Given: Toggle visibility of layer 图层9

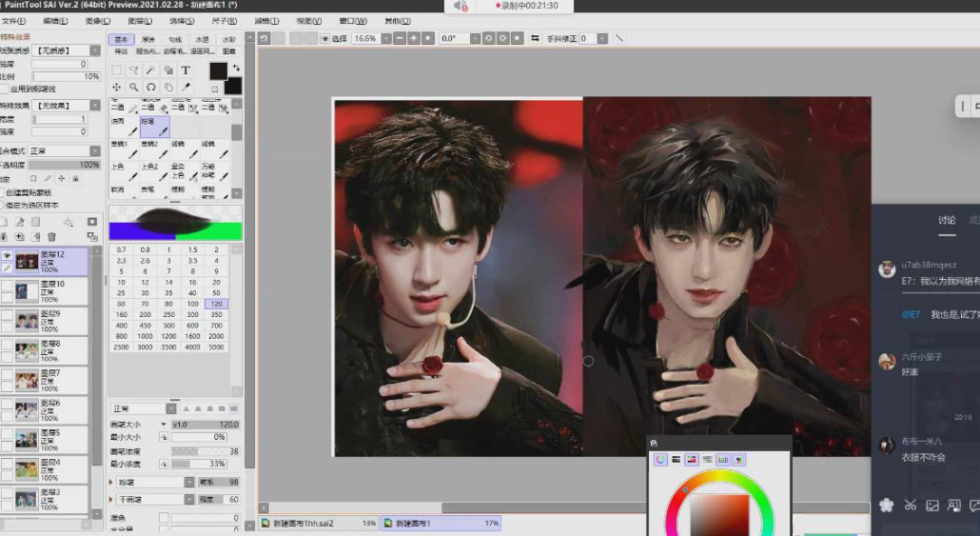Looking at the screenshot, I should pos(8,314).
